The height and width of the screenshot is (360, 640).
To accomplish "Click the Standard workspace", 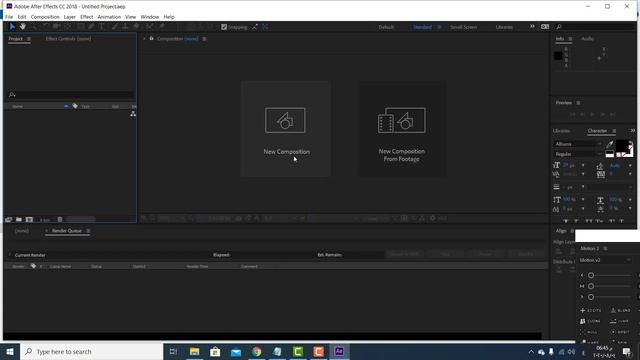I will point(422,27).
